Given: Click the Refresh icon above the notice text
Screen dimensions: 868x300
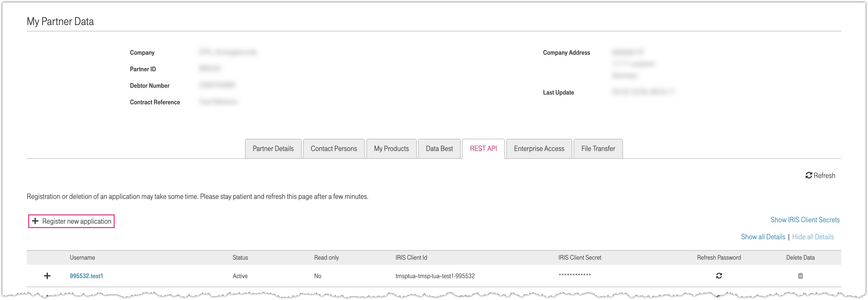Looking at the screenshot, I should (809, 176).
